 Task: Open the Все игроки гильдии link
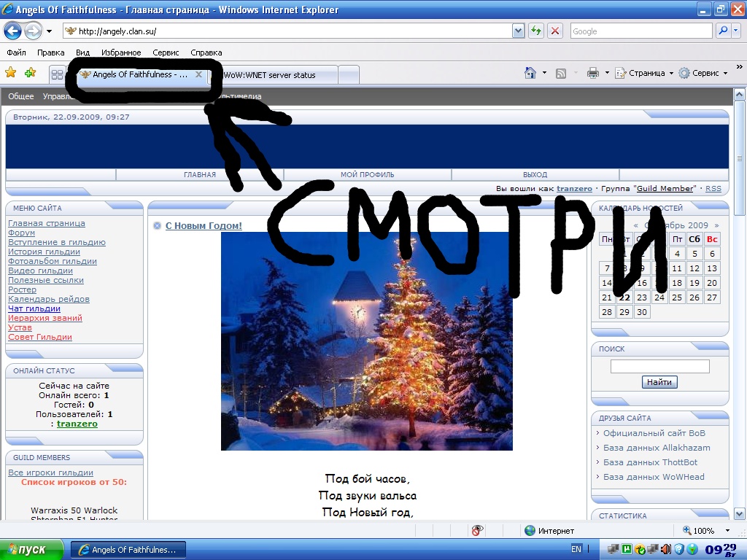50,472
